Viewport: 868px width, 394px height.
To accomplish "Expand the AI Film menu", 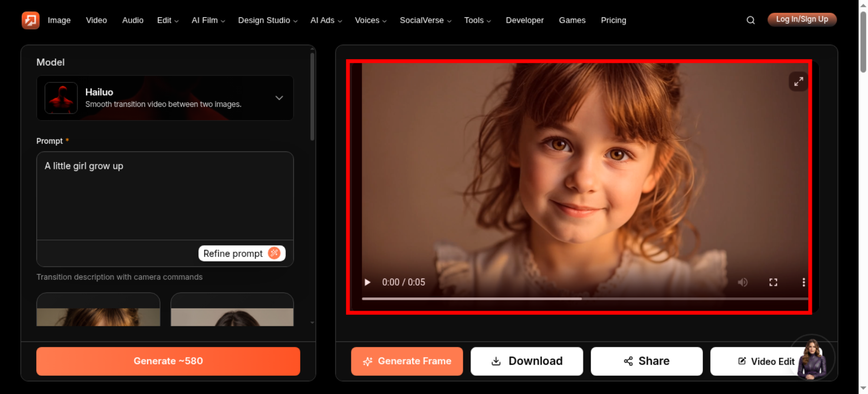I will coord(208,20).
